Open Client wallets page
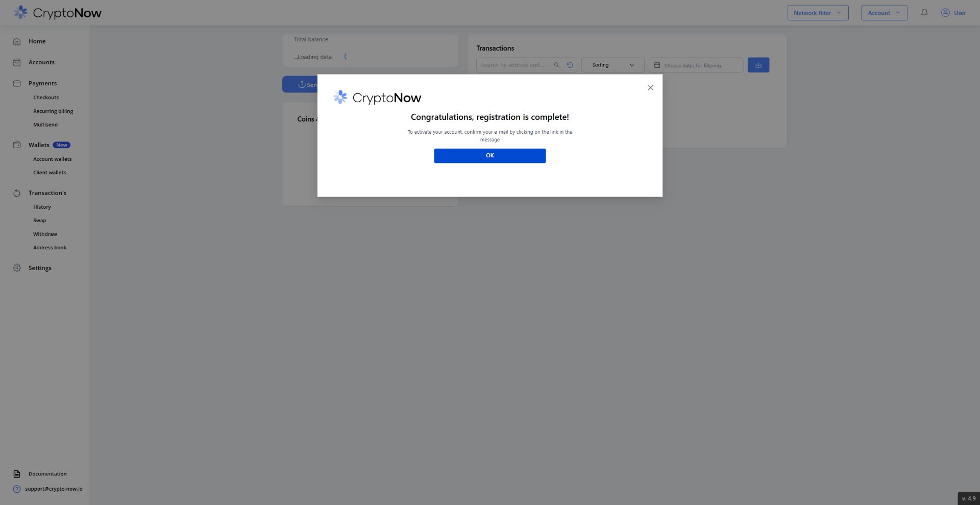 (50, 173)
